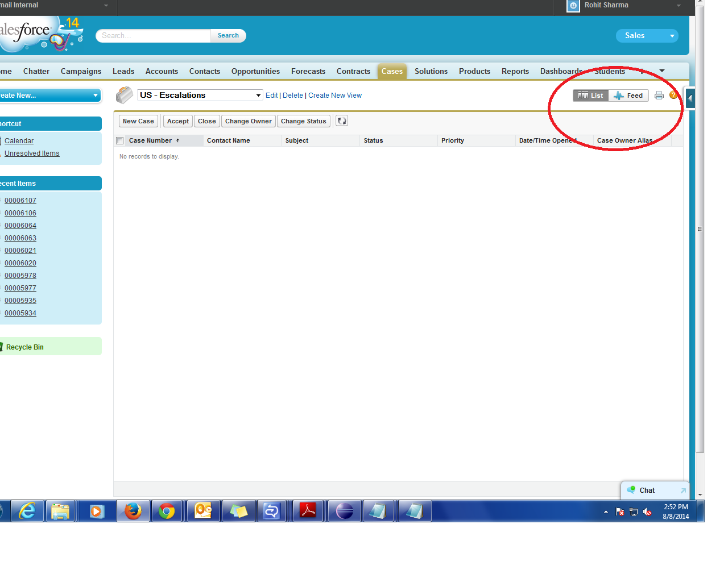Image resolution: width=728 pixels, height=582 pixels.
Task: Open the Rohit Sharma user menu
Action: tap(624, 6)
